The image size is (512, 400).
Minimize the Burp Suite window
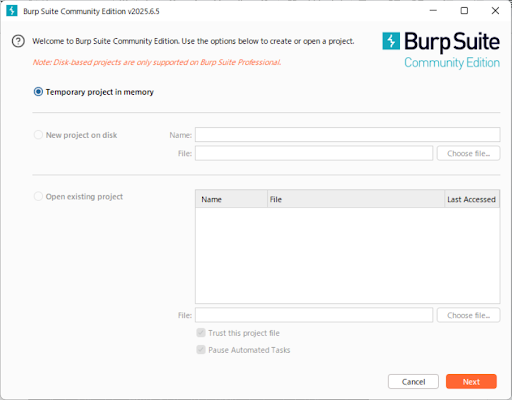[x=433, y=11]
